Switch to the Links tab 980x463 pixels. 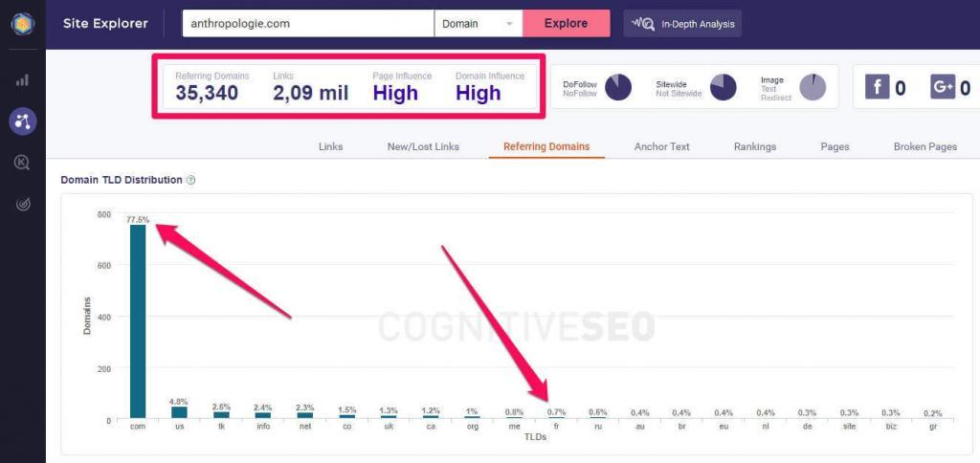pos(330,146)
